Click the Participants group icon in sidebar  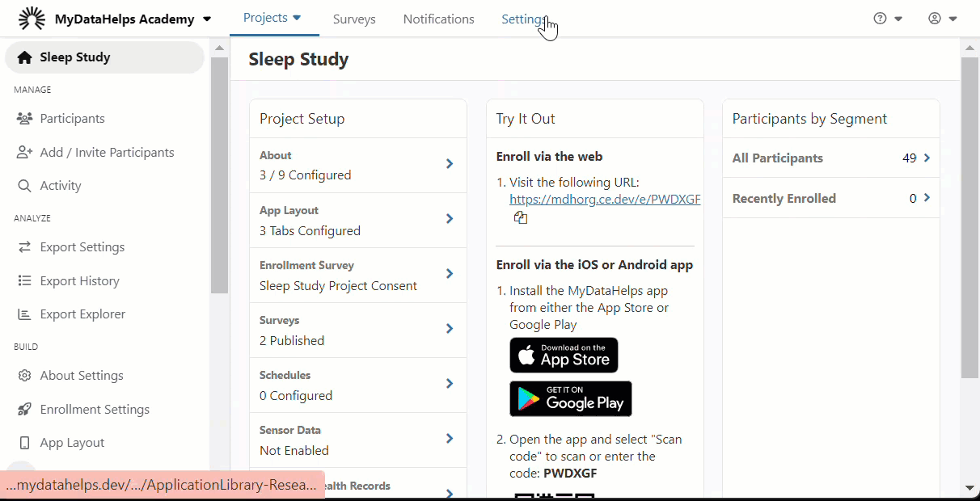tap(24, 119)
